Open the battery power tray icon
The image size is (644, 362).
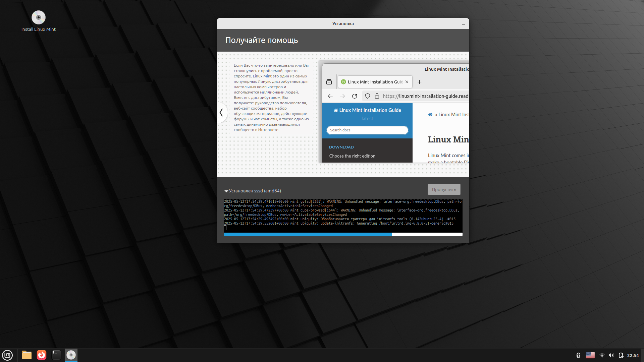pos(621,355)
